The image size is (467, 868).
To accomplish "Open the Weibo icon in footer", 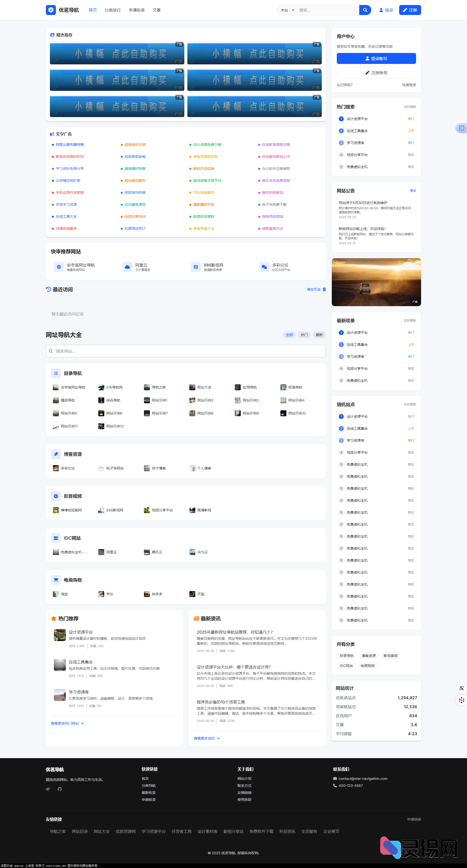I will pos(48,789).
